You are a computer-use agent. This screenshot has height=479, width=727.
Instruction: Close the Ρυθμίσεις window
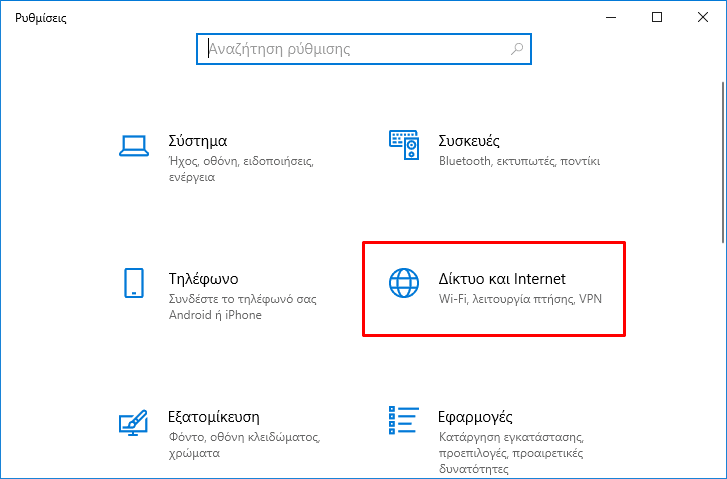click(703, 18)
